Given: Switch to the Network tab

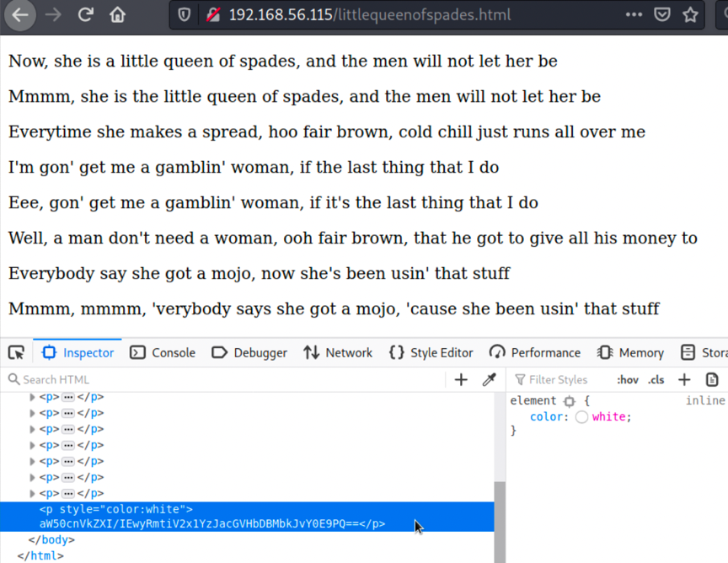Looking at the screenshot, I should 338,353.
